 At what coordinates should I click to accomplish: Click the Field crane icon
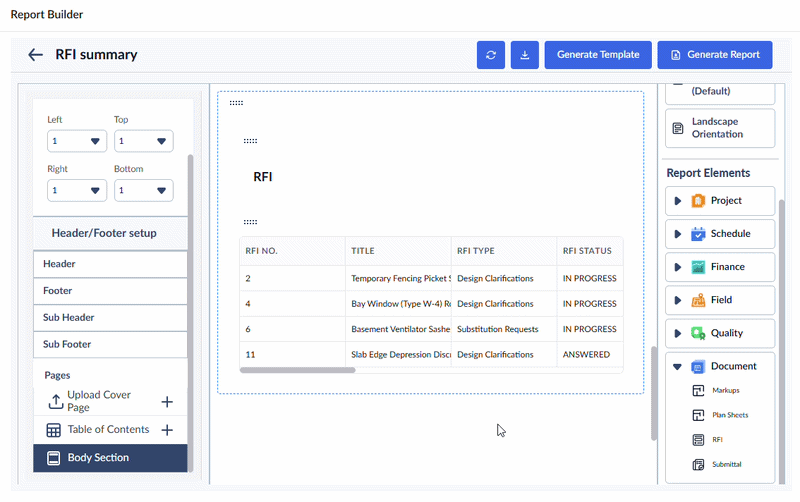[698, 300]
